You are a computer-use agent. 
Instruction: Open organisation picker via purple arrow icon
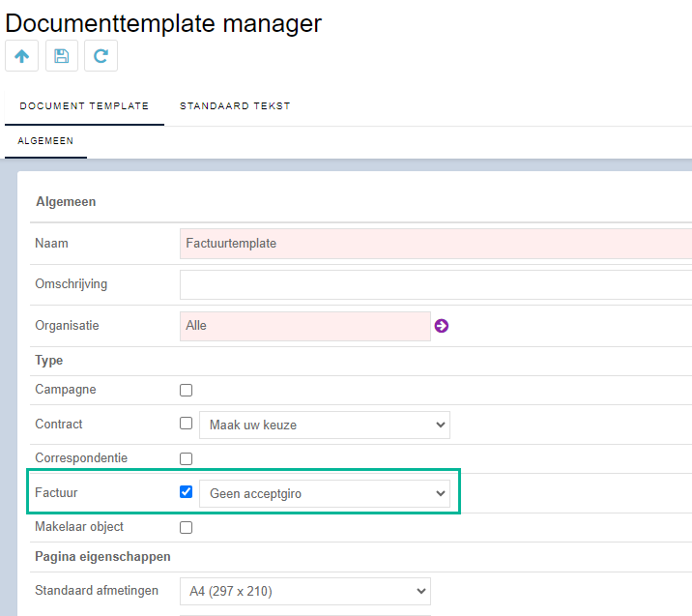pyautogui.click(x=442, y=326)
